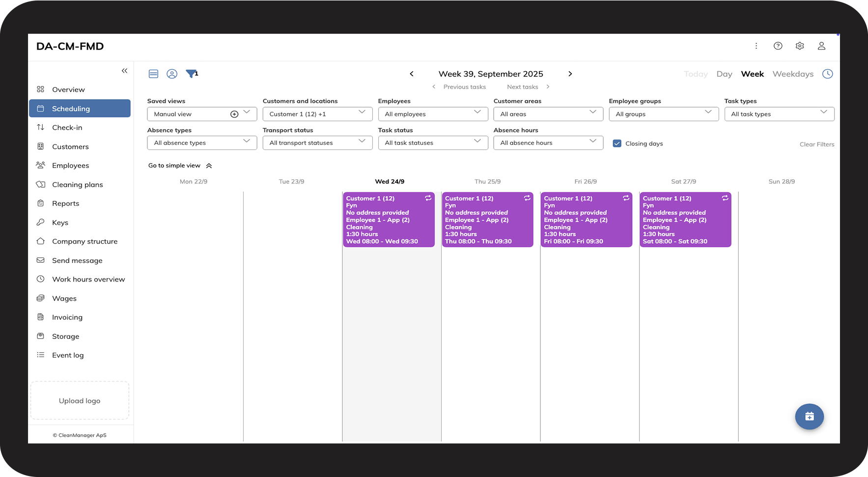
Task: Expand the Employees dropdown filter
Action: tap(433, 114)
